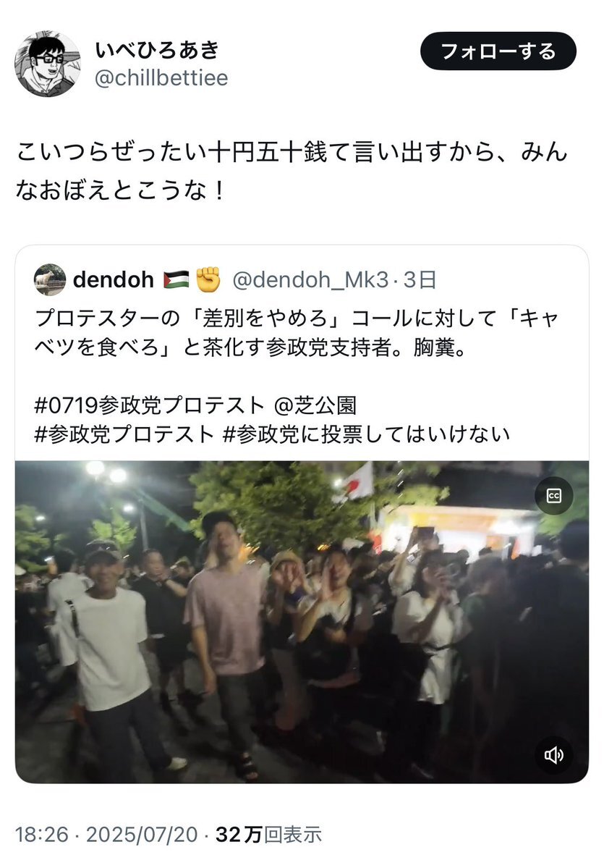This screenshot has width=604, height=868.
Task: Toggle closed captions CC icon on video
Action: click(x=553, y=495)
